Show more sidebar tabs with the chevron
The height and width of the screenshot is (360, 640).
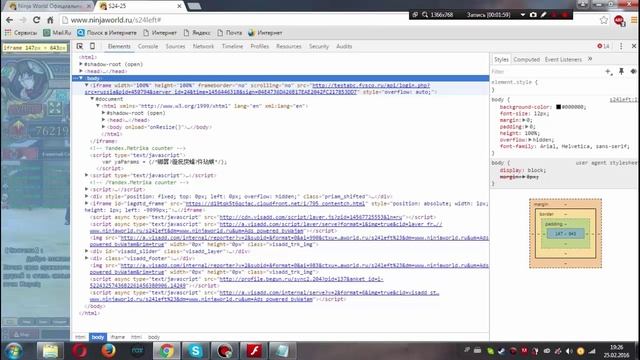[590, 59]
